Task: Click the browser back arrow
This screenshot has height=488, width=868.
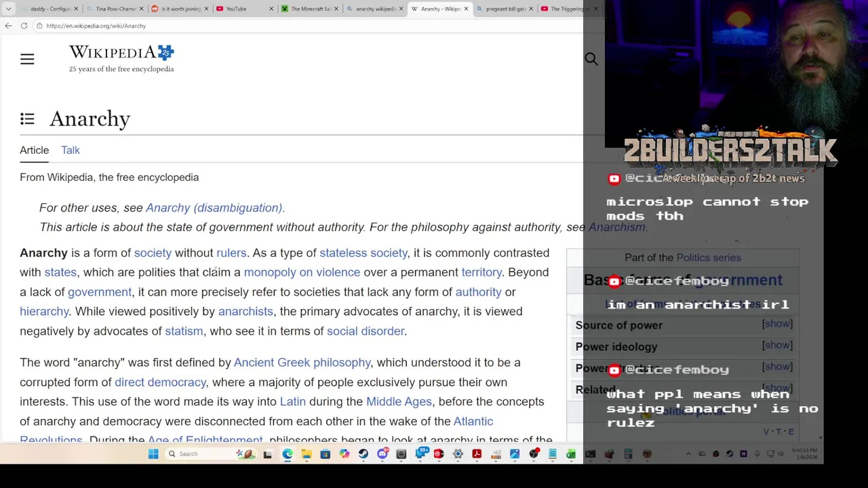Action: [8, 26]
